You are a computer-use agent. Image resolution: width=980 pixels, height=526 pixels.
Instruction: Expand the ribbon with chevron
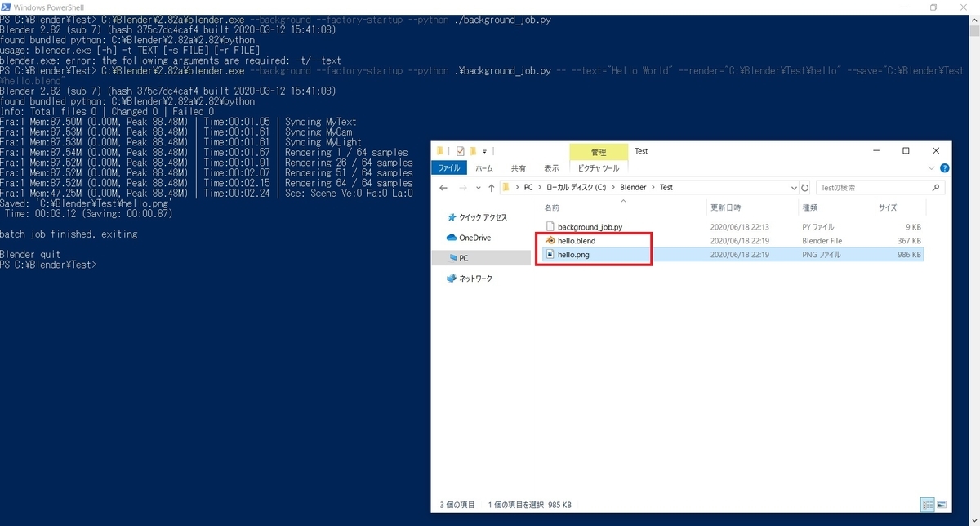tap(932, 168)
